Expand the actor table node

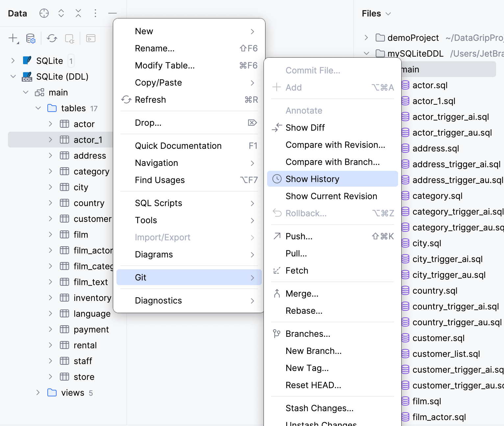(50, 124)
